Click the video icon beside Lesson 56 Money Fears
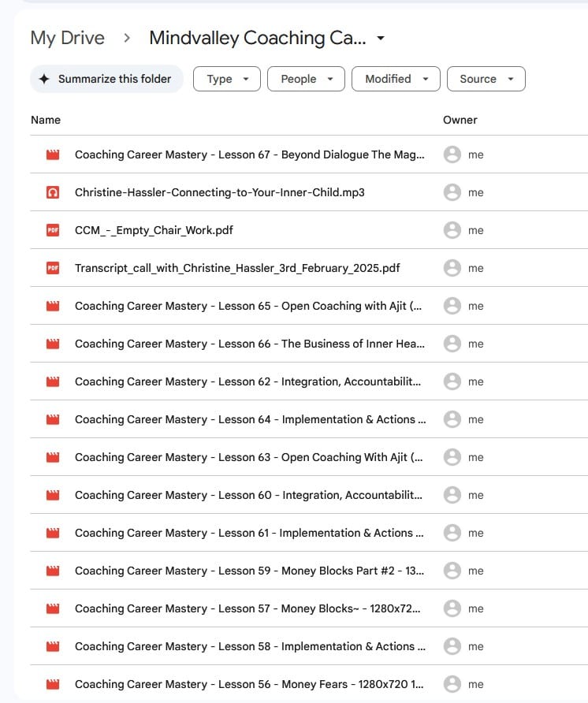The height and width of the screenshot is (703, 588). [53, 685]
